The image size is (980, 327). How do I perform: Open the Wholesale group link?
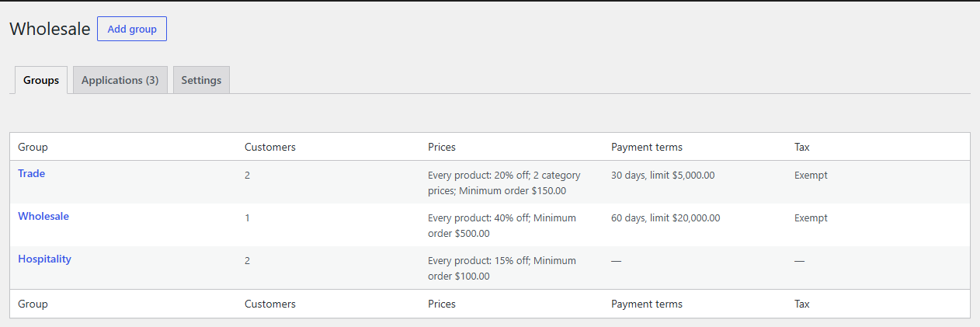[43, 217]
